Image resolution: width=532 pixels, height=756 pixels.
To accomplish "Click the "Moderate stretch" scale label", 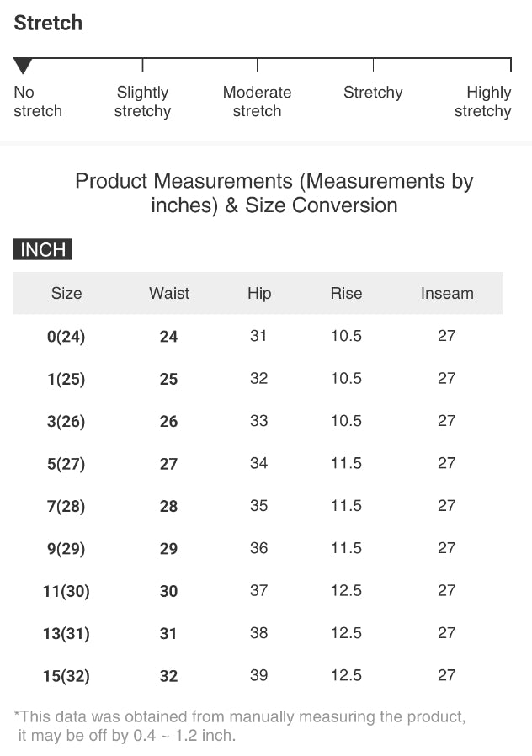I will [257, 102].
